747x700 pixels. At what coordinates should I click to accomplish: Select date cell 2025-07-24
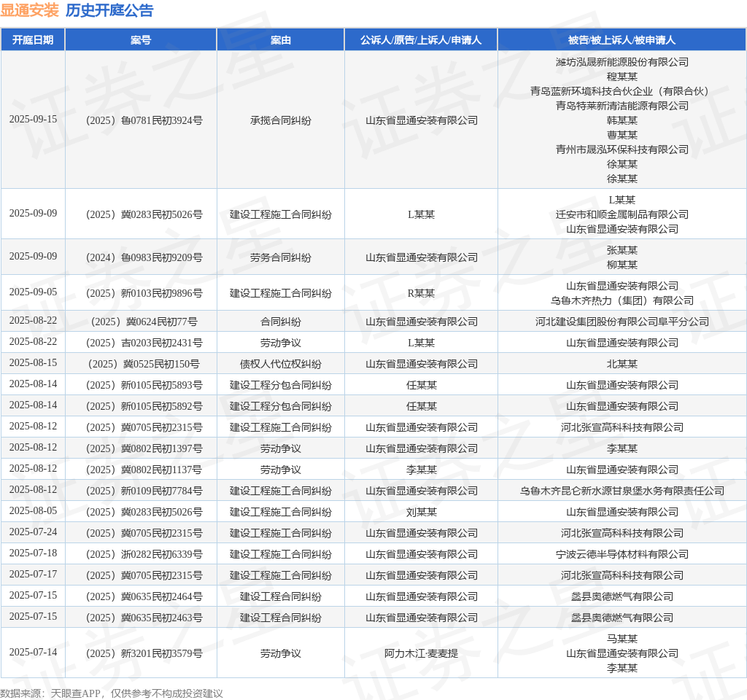pos(33,532)
